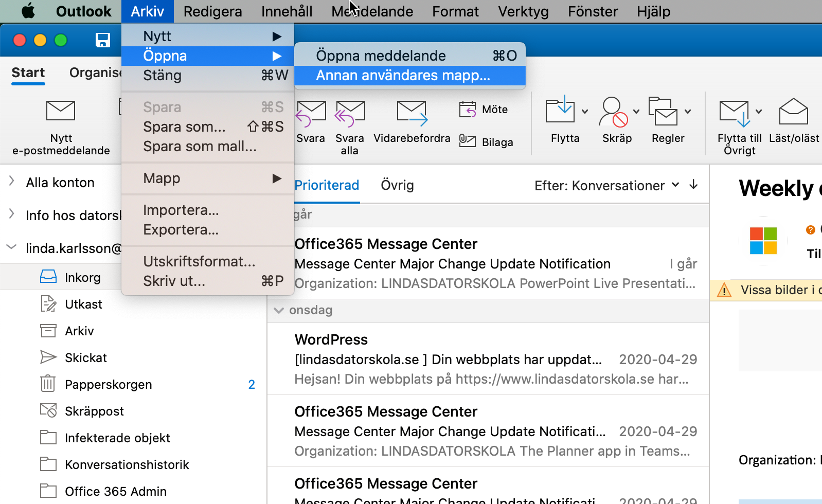Choose Spara som mall... item
This screenshot has height=504, width=822.
click(x=208, y=147)
